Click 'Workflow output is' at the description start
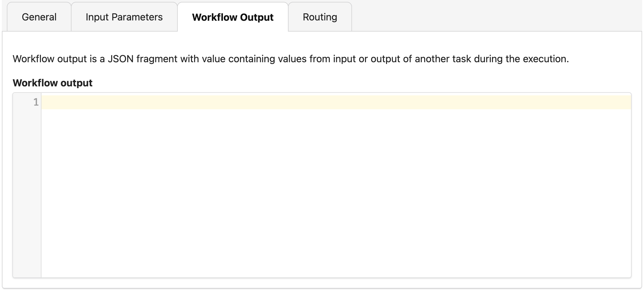 click(x=54, y=59)
